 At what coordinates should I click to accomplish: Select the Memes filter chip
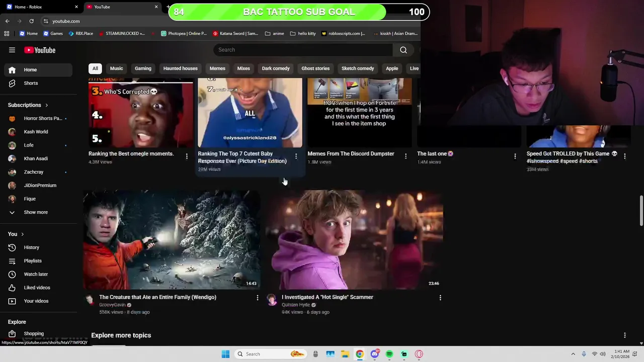click(x=217, y=68)
